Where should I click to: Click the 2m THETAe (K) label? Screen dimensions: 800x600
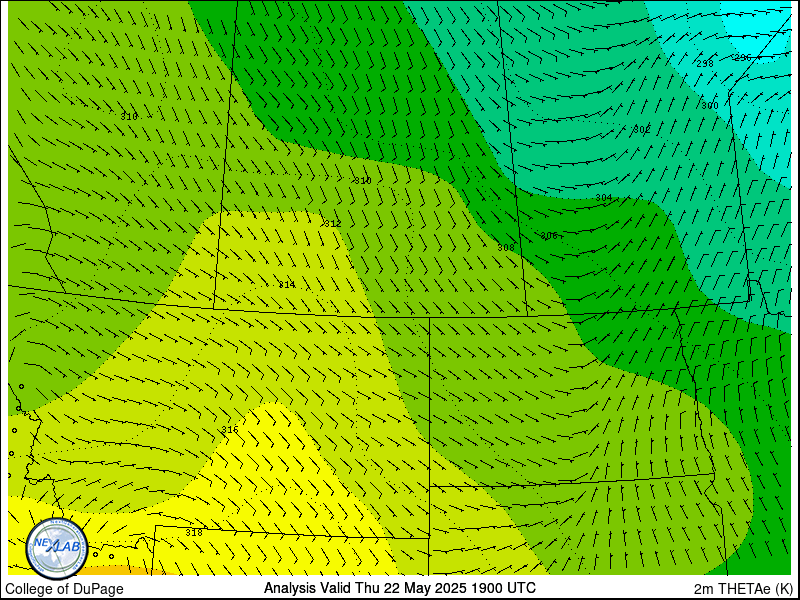pos(744,589)
